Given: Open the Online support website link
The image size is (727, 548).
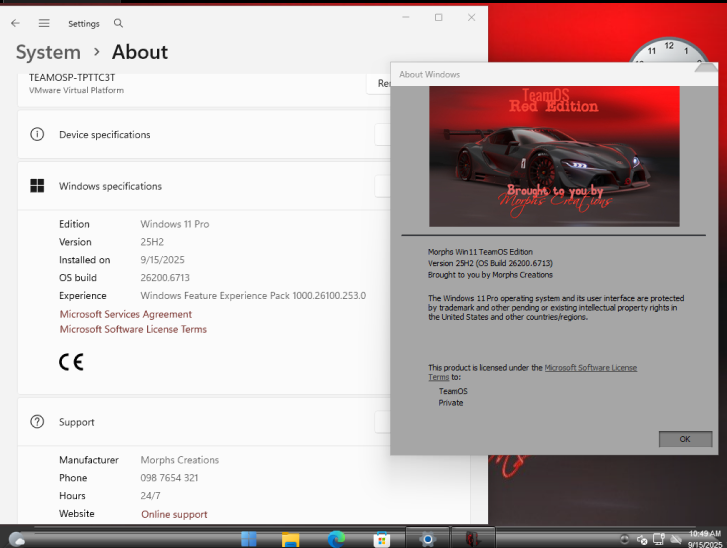Looking at the screenshot, I should point(174,514).
